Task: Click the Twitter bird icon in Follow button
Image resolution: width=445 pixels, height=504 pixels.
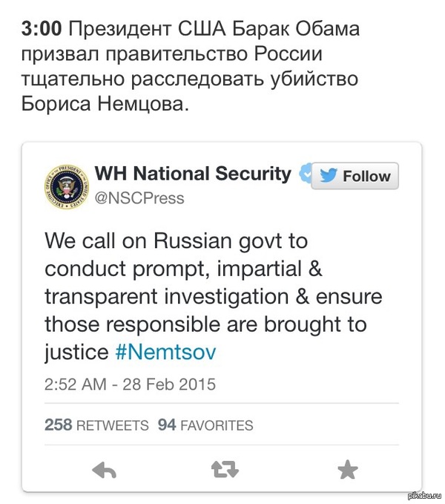Action: pyautogui.click(x=328, y=175)
